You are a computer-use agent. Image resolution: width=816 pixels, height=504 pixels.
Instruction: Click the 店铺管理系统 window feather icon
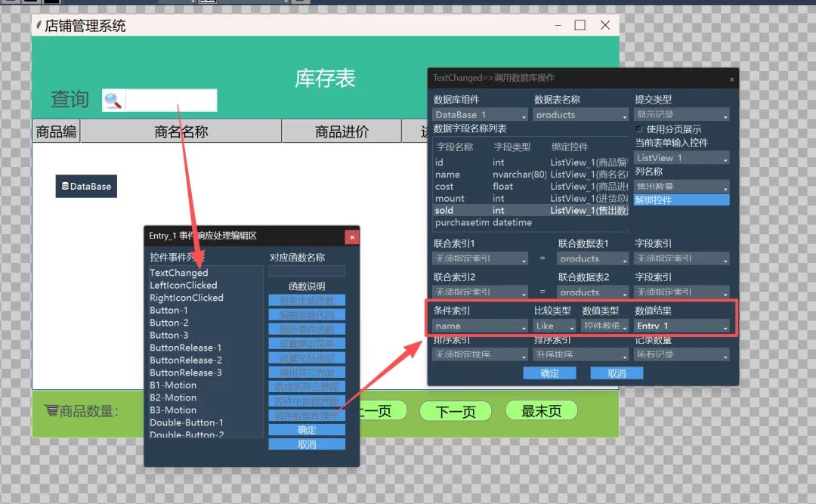pyautogui.click(x=39, y=24)
